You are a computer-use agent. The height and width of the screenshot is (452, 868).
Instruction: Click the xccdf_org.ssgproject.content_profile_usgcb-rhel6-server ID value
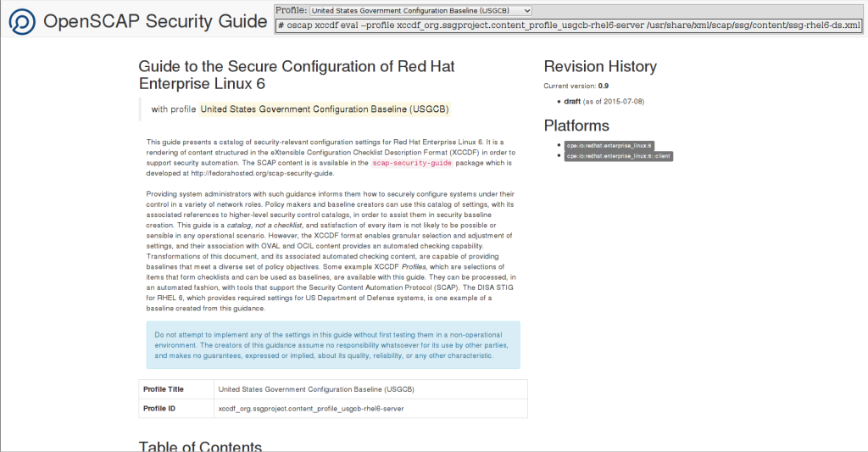[311, 409]
